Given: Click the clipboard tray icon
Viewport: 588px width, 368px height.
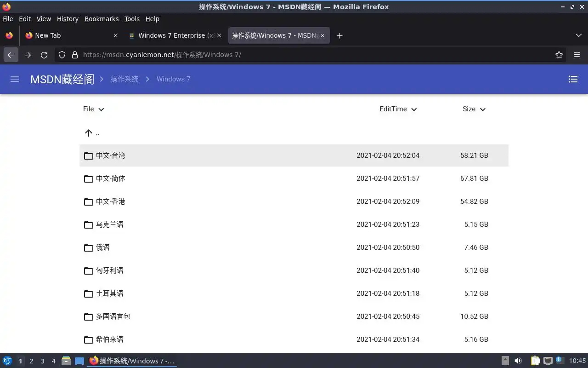Looking at the screenshot, I should pos(535,361).
